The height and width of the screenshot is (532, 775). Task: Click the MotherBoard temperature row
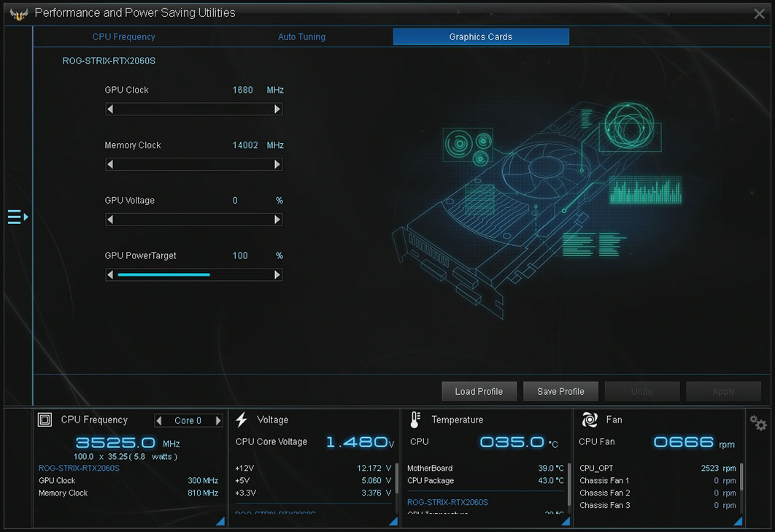tap(485, 469)
